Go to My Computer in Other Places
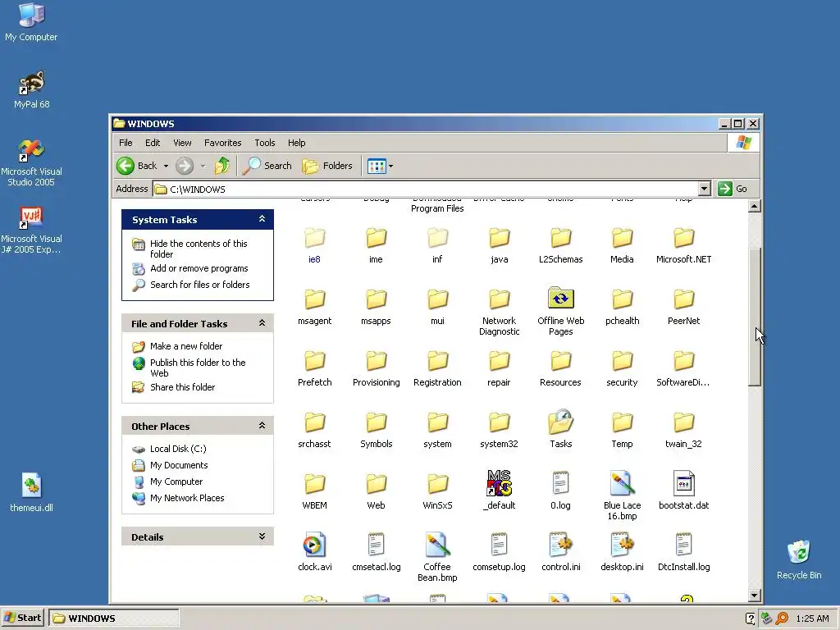The height and width of the screenshot is (630, 840). point(176,482)
